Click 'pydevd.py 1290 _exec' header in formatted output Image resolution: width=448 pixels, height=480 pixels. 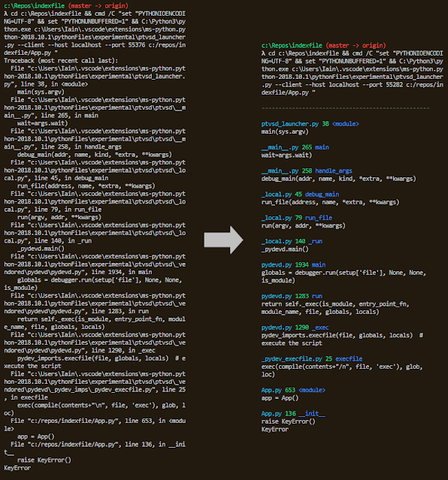coord(295,328)
